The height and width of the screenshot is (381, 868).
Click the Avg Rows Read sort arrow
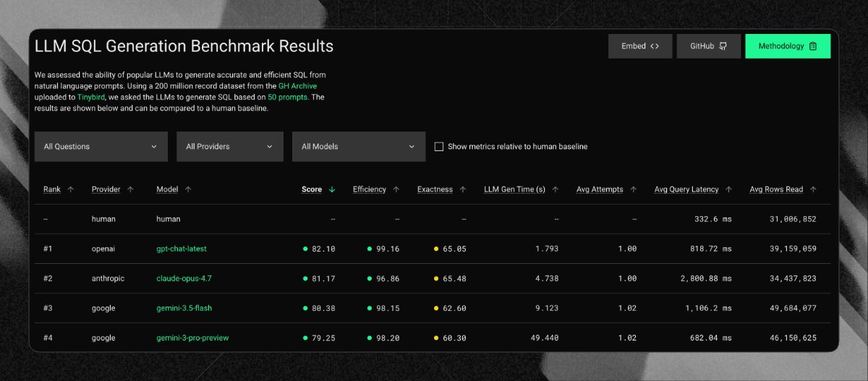click(x=814, y=189)
